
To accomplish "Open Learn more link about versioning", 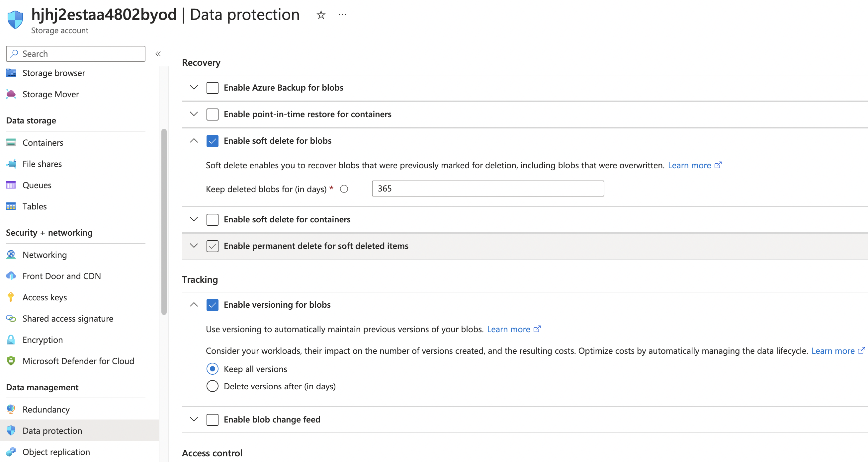I will point(514,329).
